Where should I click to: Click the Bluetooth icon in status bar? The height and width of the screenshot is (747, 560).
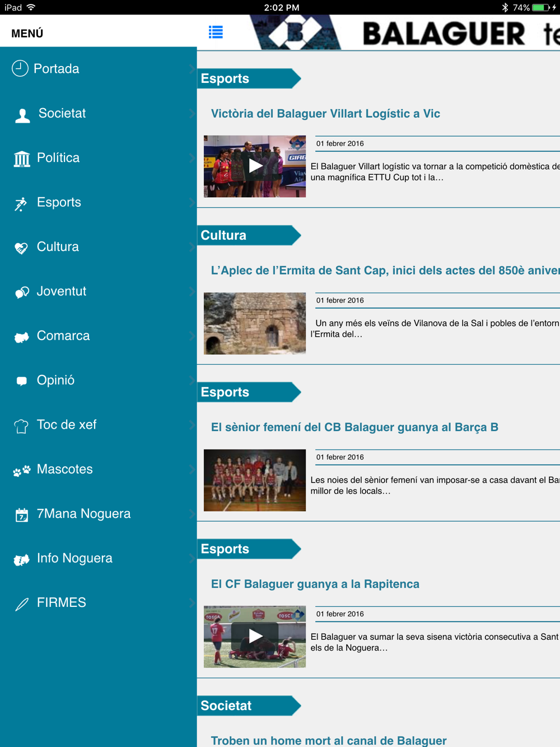pos(505,7)
